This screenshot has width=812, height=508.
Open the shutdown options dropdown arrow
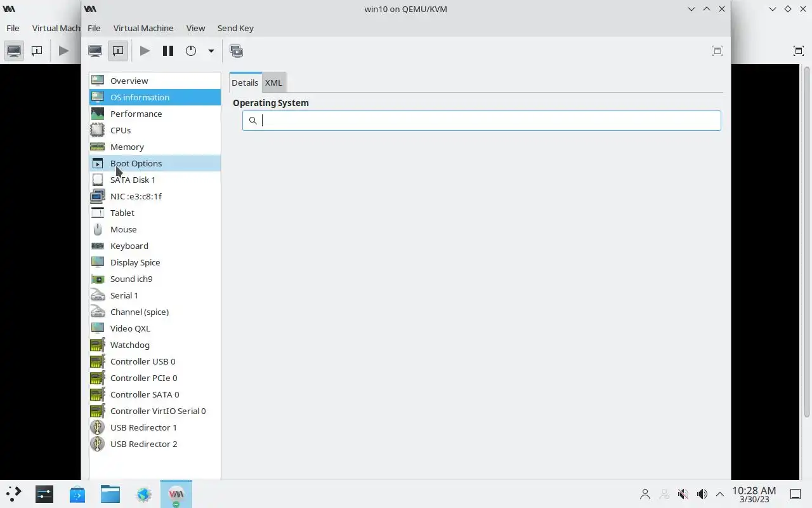pos(211,51)
